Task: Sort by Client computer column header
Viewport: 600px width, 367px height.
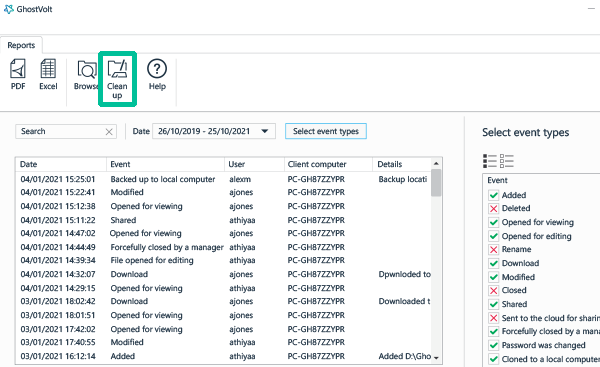Action: pos(328,164)
